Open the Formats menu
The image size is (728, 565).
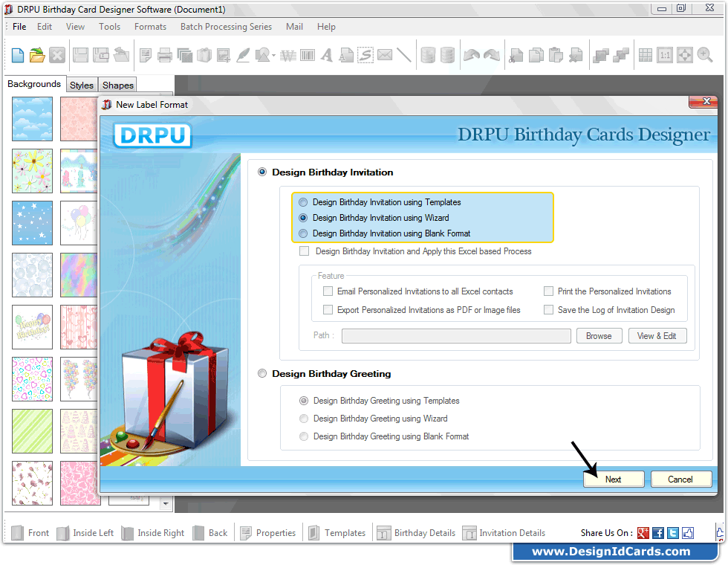point(150,27)
